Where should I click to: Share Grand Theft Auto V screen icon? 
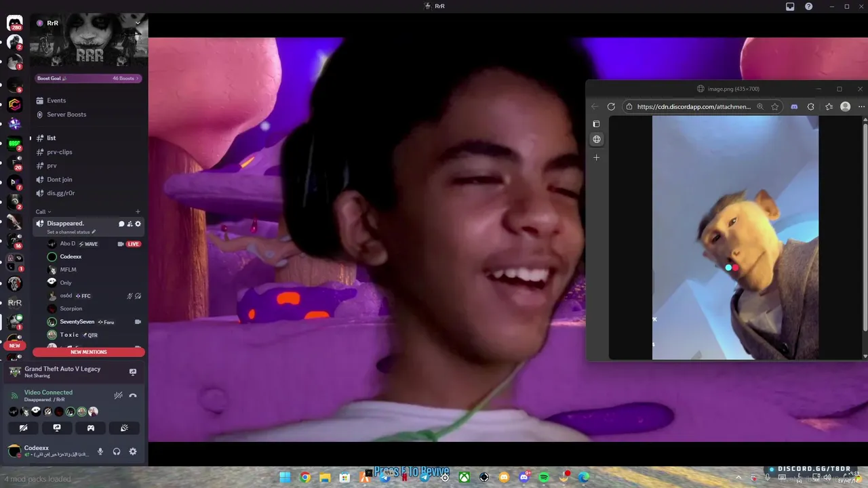click(x=133, y=372)
